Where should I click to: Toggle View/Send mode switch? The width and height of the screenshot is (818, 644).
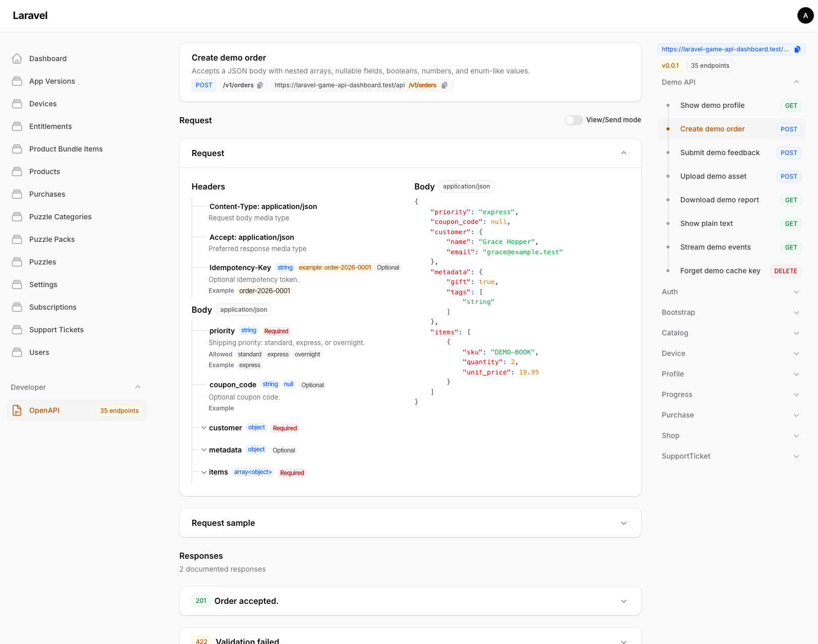tap(573, 120)
